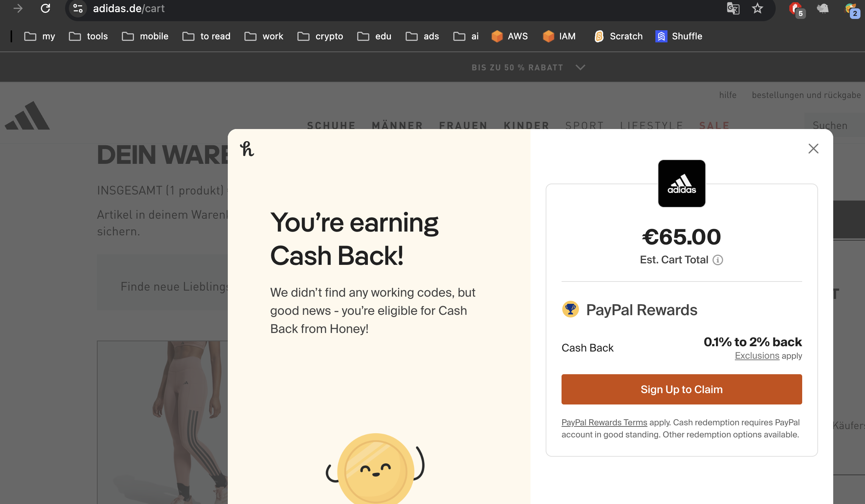
Task: Click the 'Sign Up to Claim' button
Action: coord(681,389)
